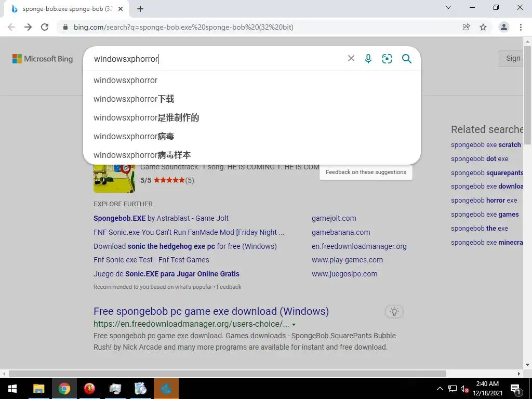Switch to Chrome on taskbar
The width and height of the screenshot is (532, 399).
64,389
